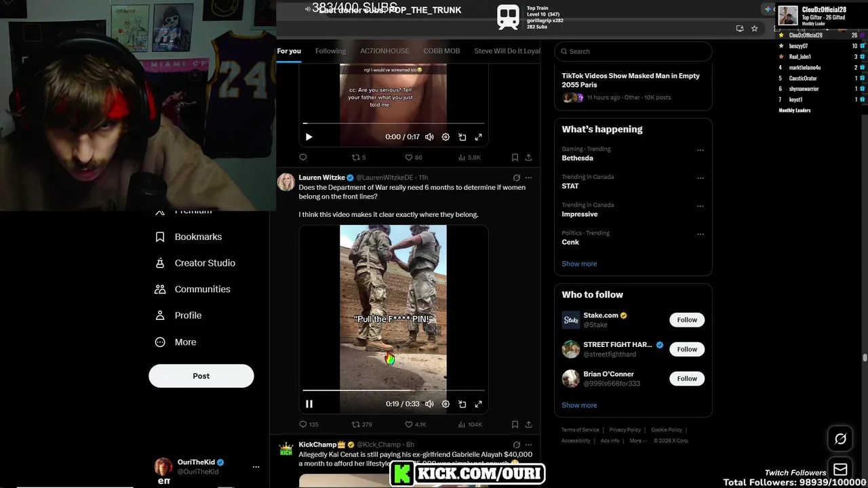Expand the More menu in sidebar
This screenshot has height=488, width=868.
tap(176, 342)
